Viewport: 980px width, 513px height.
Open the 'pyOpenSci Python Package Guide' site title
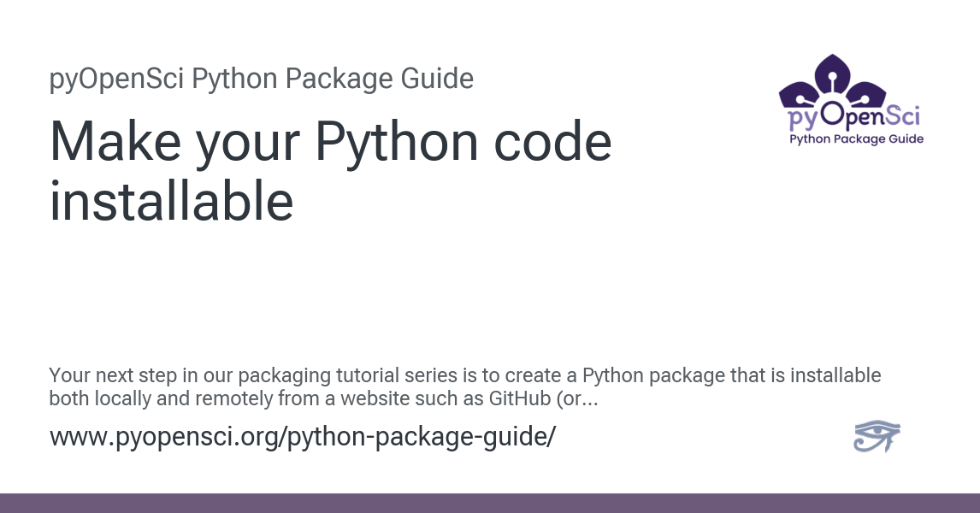(x=262, y=80)
